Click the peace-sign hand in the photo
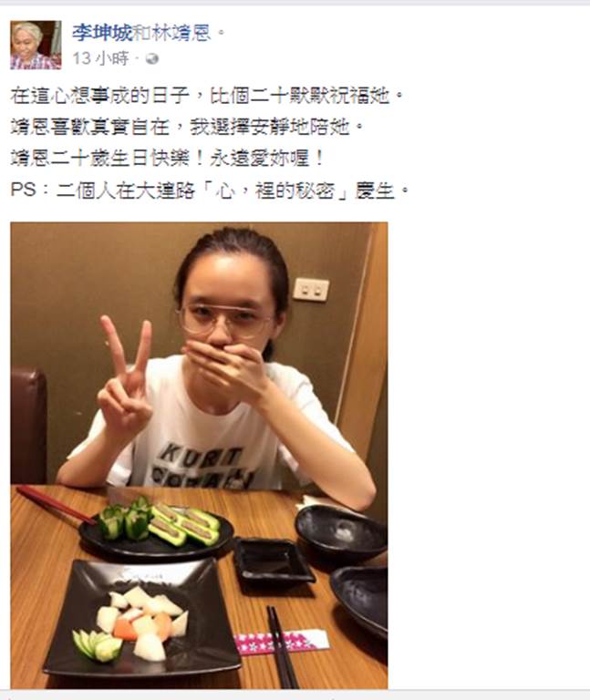The height and width of the screenshot is (700, 590). click(126, 384)
